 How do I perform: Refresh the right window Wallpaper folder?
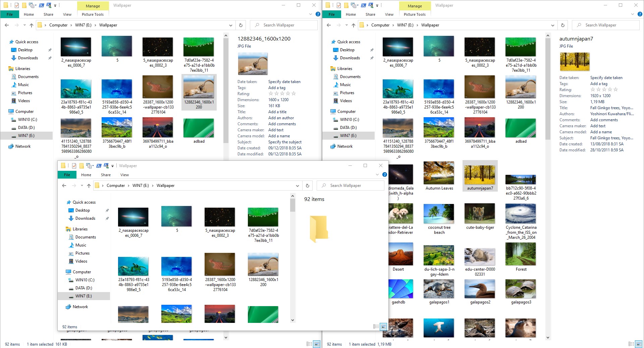(x=563, y=25)
